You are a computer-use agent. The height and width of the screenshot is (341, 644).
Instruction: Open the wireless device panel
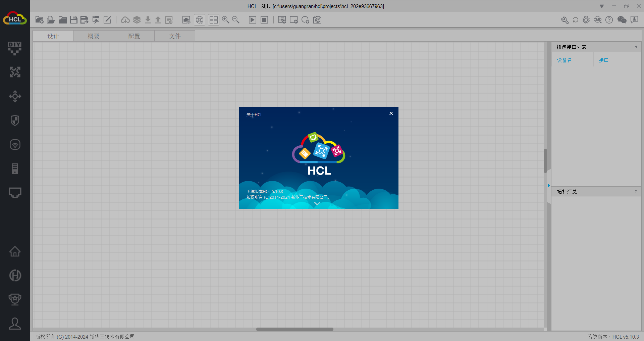click(15, 144)
